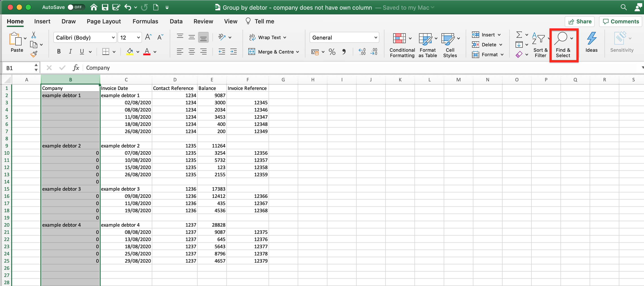Image resolution: width=644 pixels, height=286 pixels.
Task: Apply percent style
Action: pyautogui.click(x=332, y=51)
